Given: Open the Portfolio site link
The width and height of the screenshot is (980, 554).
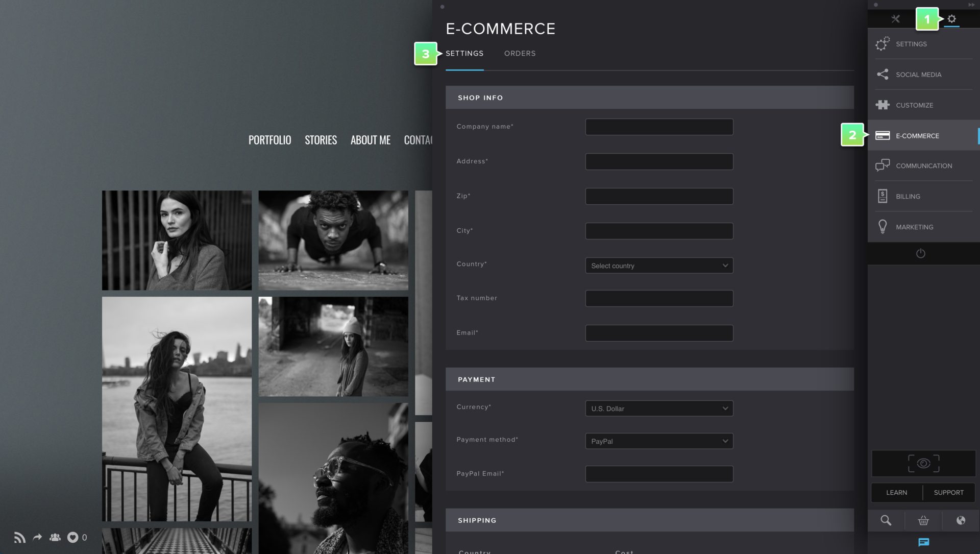Looking at the screenshot, I should 269,140.
